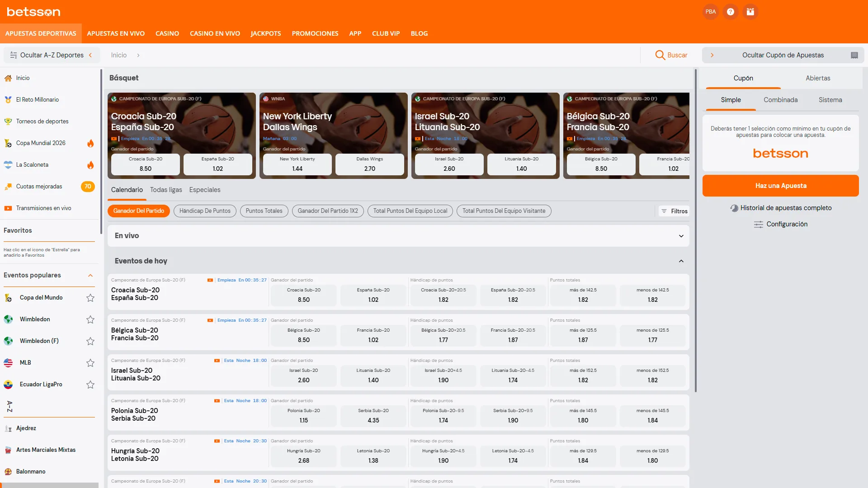Image resolution: width=868 pixels, height=488 pixels.
Task: Expand the En vivo section
Action: (681, 236)
